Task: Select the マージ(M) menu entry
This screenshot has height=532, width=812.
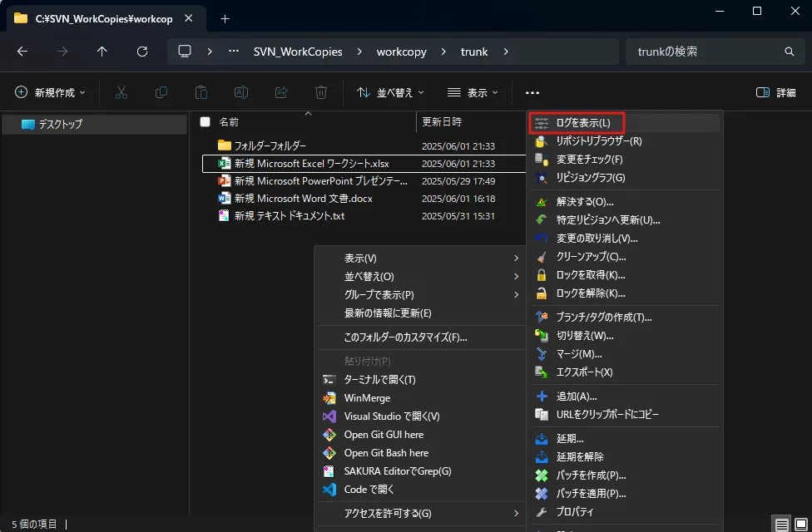Action: point(625,354)
